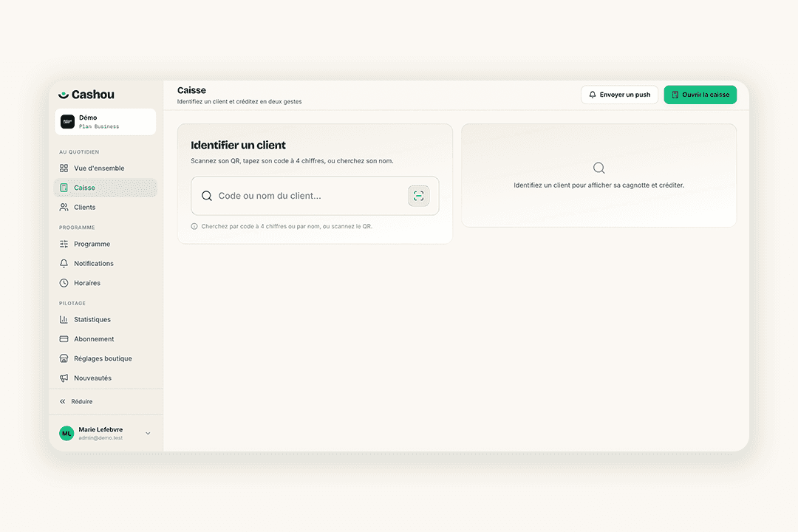Click the info icon beside the search hint
Viewport: 798px width, 532px height.
(x=194, y=227)
